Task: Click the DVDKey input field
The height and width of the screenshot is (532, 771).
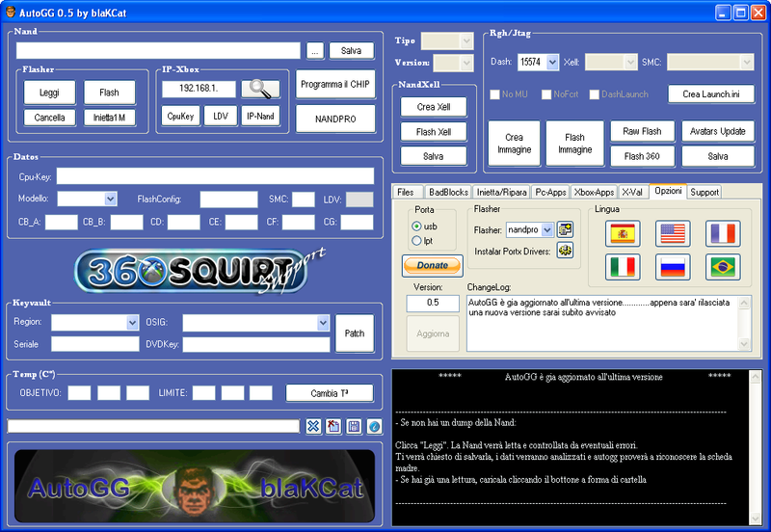Action: [x=256, y=344]
